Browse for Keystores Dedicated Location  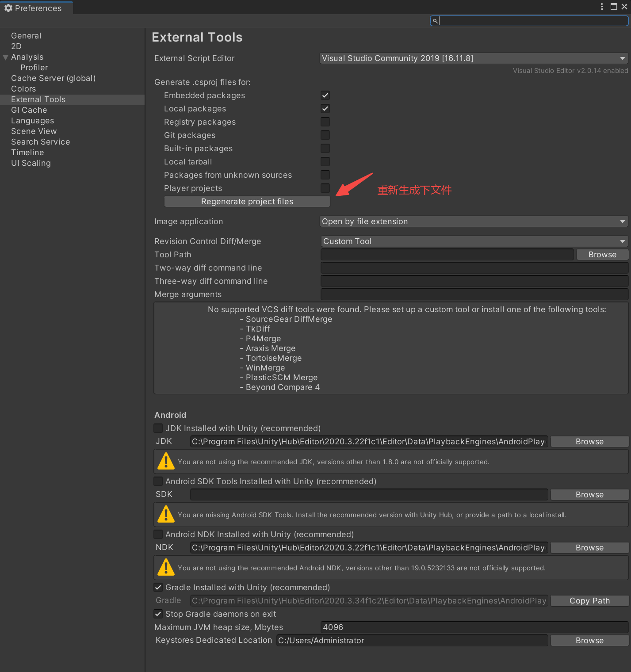589,641
